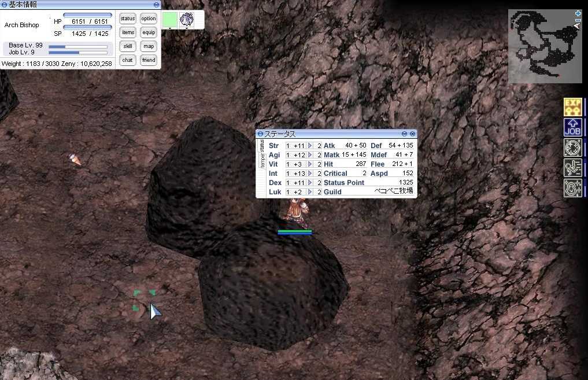The image size is (588, 380).
Task: Raise Str stat with arrow button
Action: [310, 146]
